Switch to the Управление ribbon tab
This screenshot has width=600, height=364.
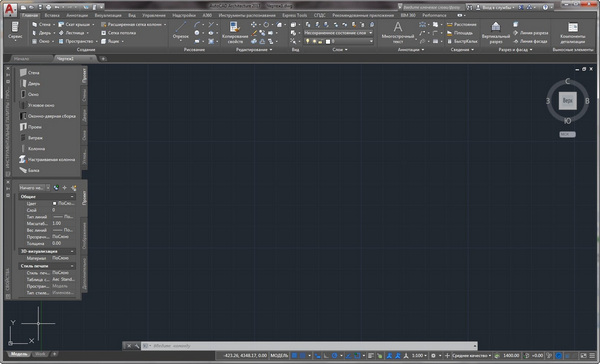coord(154,15)
